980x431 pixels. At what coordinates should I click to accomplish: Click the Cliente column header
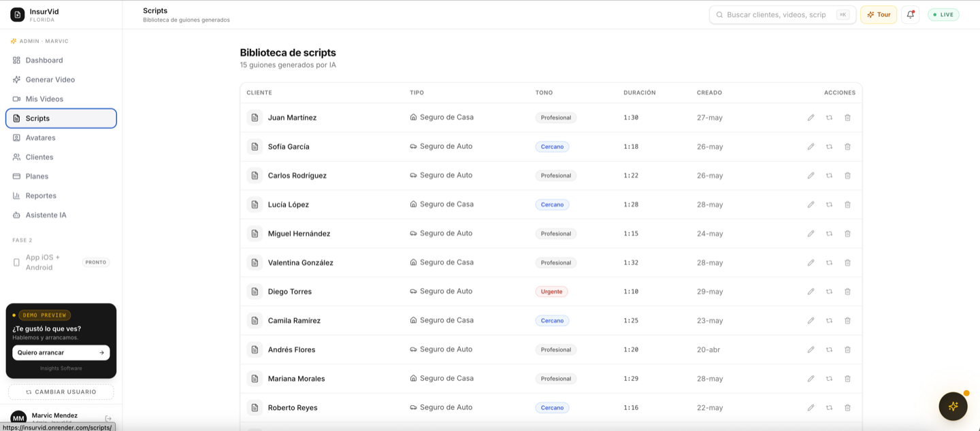tap(259, 92)
